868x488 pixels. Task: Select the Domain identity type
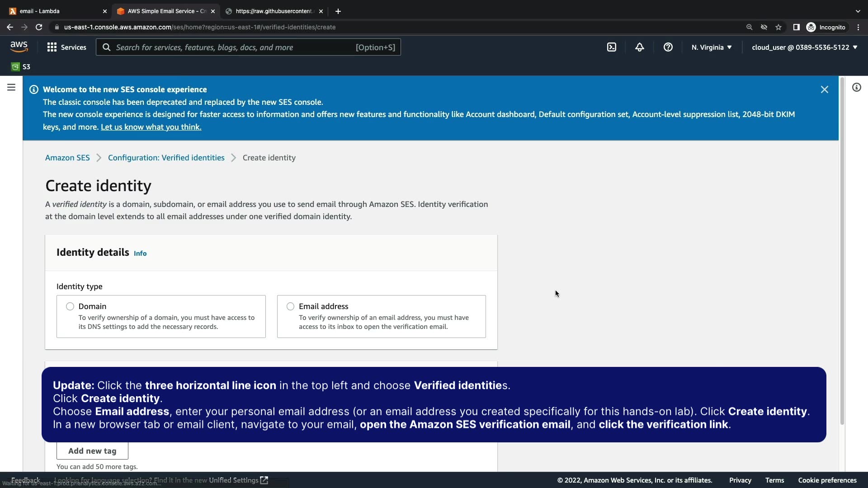click(70, 307)
